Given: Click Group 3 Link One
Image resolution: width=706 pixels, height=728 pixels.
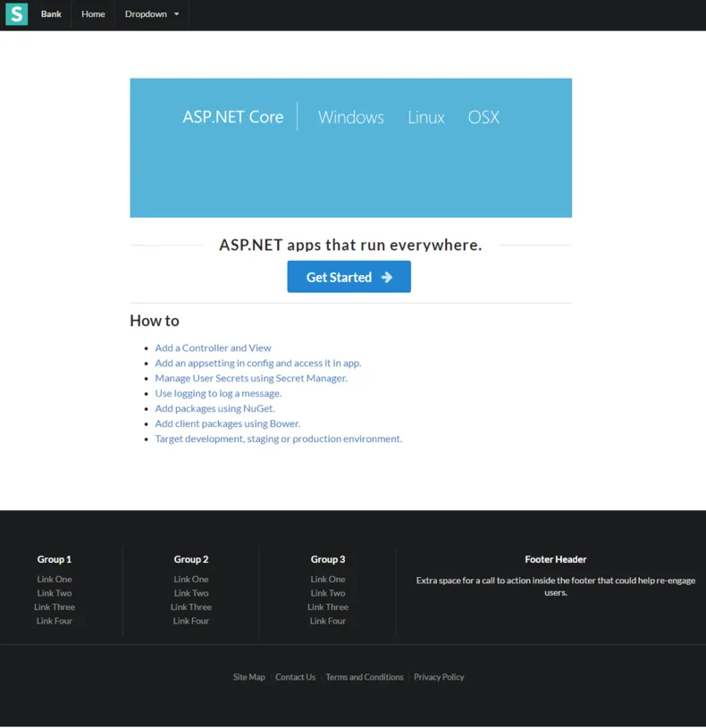Looking at the screenshot, I should (328, 580).
